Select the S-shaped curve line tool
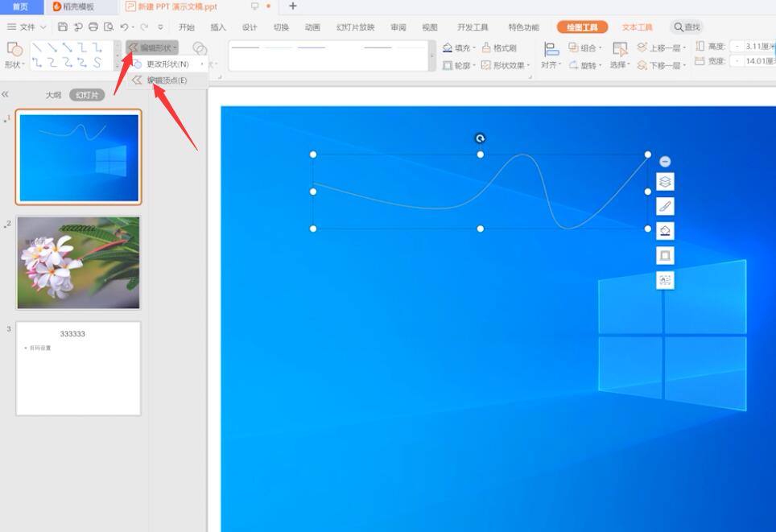 (x=97, y=63)
